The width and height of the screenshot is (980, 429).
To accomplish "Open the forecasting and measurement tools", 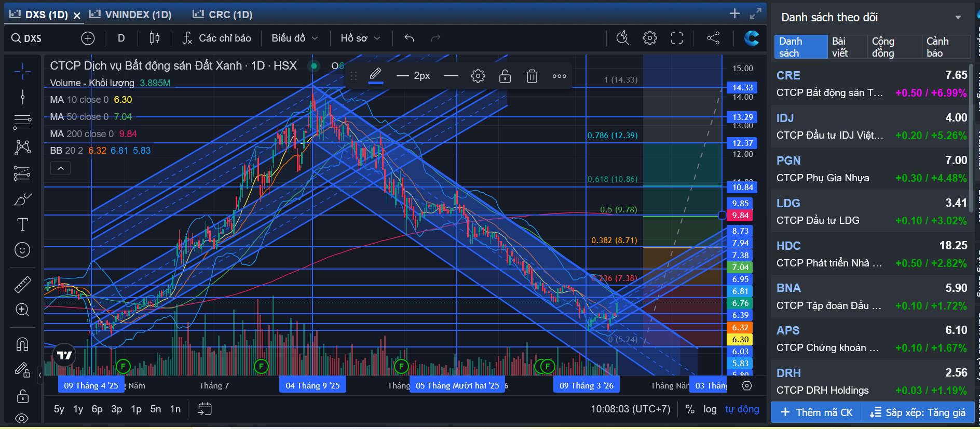I will click(x=22, y=173).
